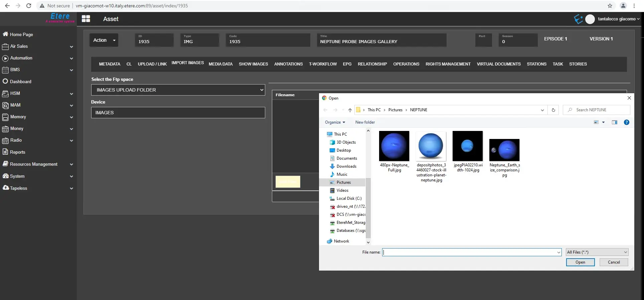Image resolution: width=644 pixels, height=300 pixels.
Task: Go up one folder level arrow
Action: (x=350, y=110)
